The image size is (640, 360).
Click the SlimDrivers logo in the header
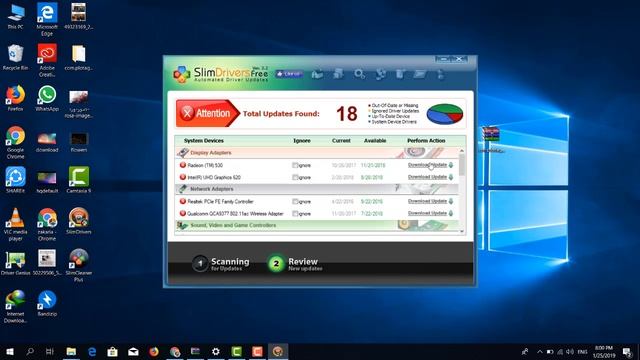point(220,74)
